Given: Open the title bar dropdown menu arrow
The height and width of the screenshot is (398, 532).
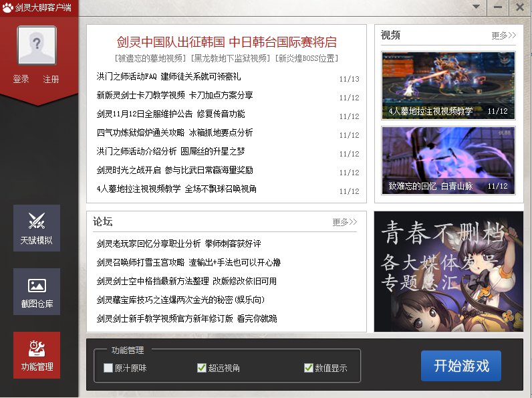Looking at the screenshot, I should (476, 7).
